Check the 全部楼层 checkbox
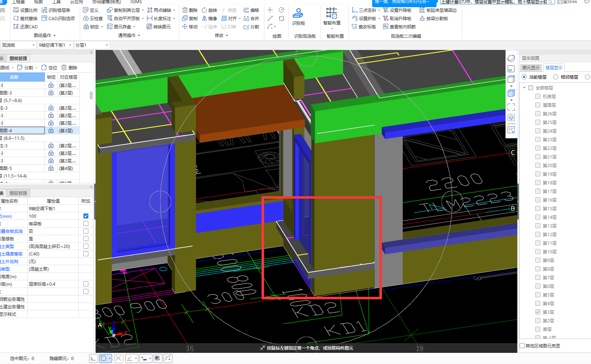The image size is (591, 364). (x=531, y=88)
